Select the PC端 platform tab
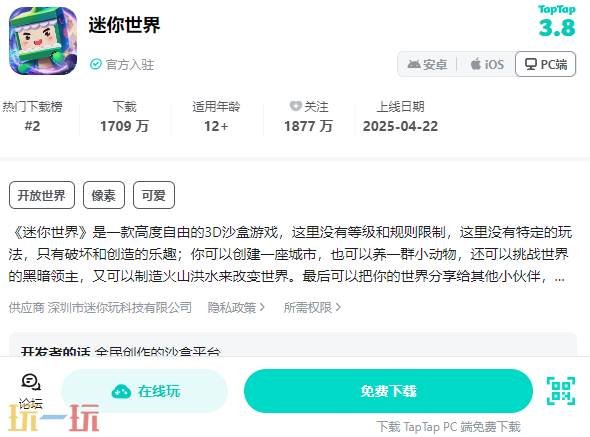Viewport: 590px width, 437px height. [x=546, y=64]
